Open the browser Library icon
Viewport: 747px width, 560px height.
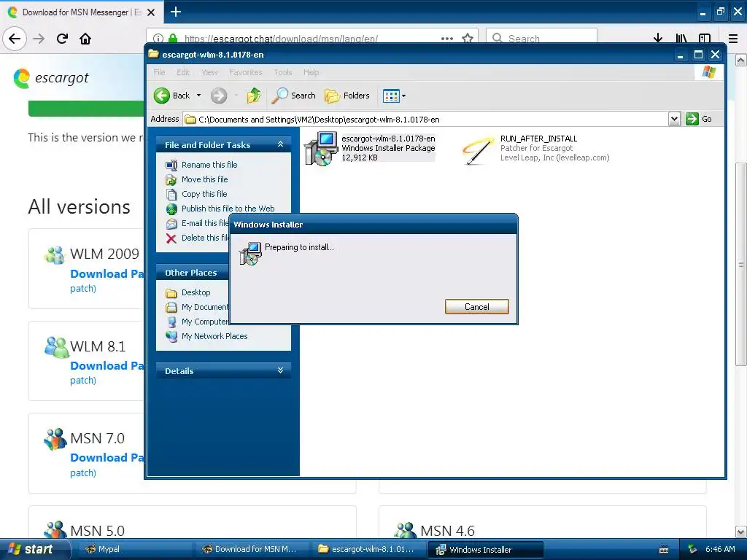(681, 39)
